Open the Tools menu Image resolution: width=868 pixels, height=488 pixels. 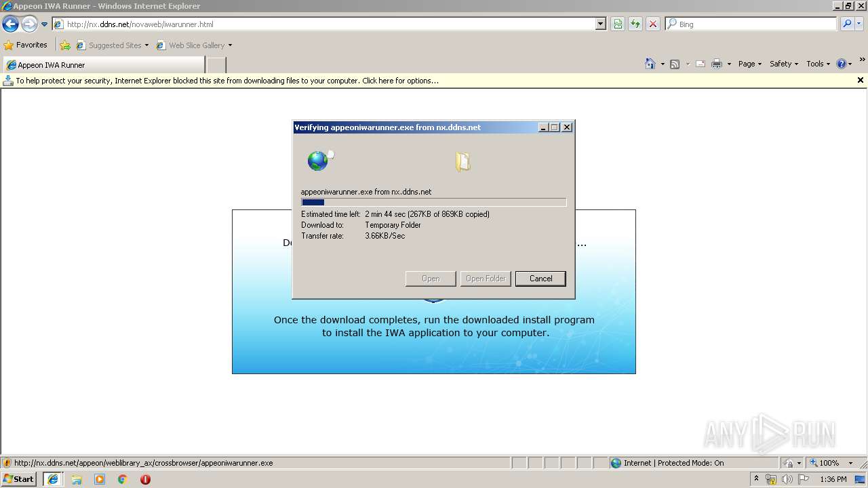(x=818, y=64)
